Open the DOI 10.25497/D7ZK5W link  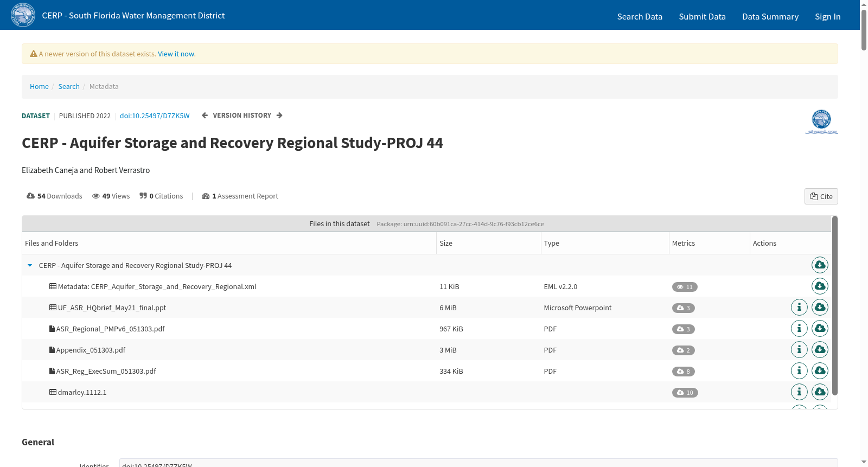(x=155, y=116)
